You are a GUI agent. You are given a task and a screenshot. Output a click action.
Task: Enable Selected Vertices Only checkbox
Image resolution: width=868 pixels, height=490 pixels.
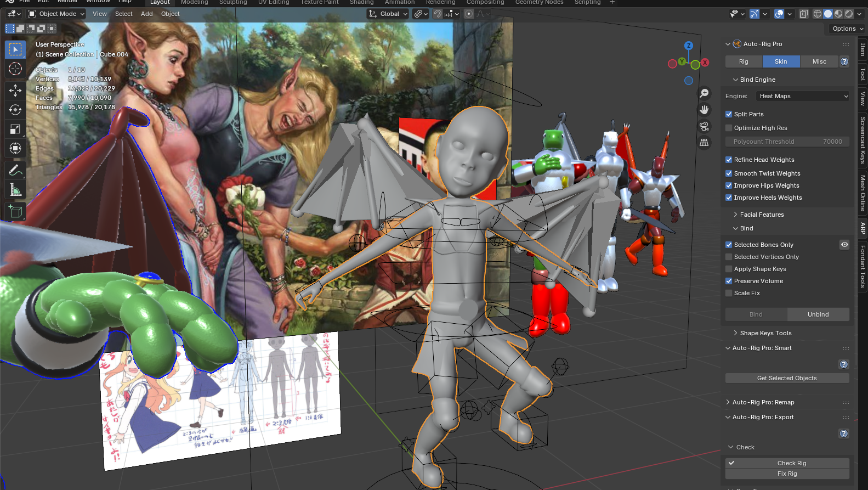pyautogui.click(x=729, y=257)
